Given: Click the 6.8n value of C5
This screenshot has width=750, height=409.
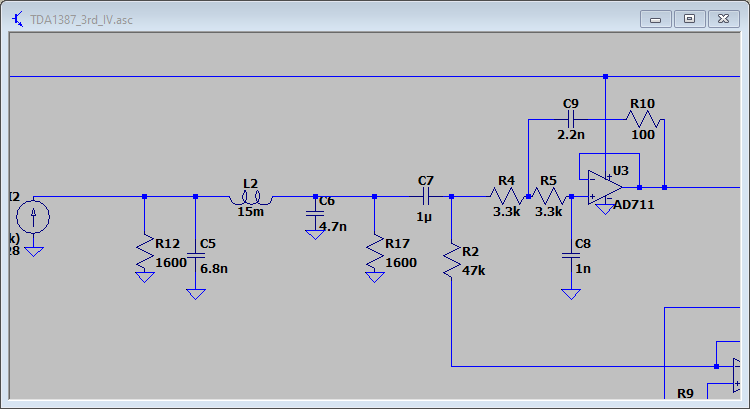Looking at the screenshot, I should coord(214,269).
